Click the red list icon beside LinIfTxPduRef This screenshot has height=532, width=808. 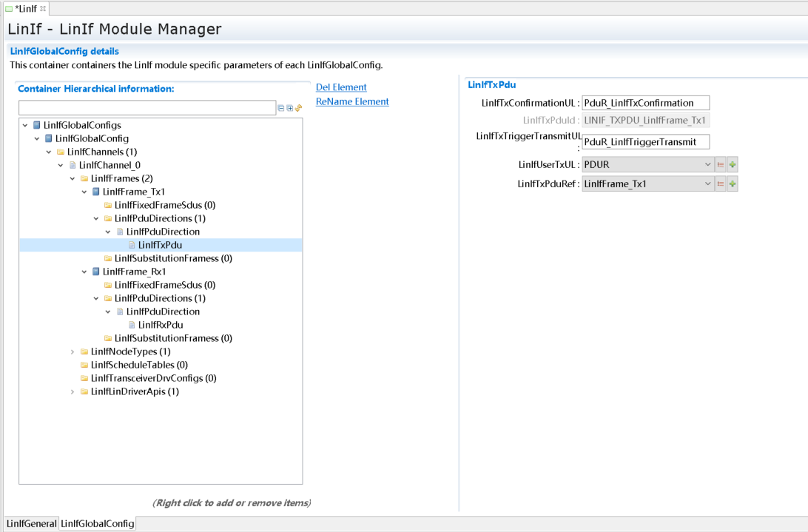pyautogui.click(x=720, y=183)
